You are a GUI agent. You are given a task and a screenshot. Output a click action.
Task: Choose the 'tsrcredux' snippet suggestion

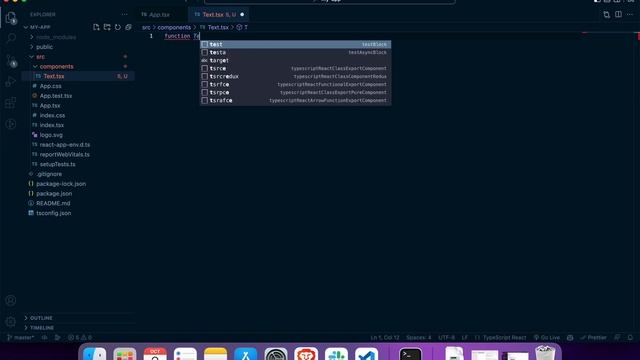pyautogui.click(x=296, y=76)
